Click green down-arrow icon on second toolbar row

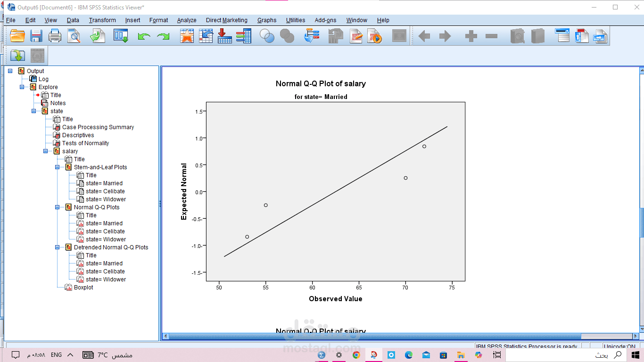coord(17,55)
